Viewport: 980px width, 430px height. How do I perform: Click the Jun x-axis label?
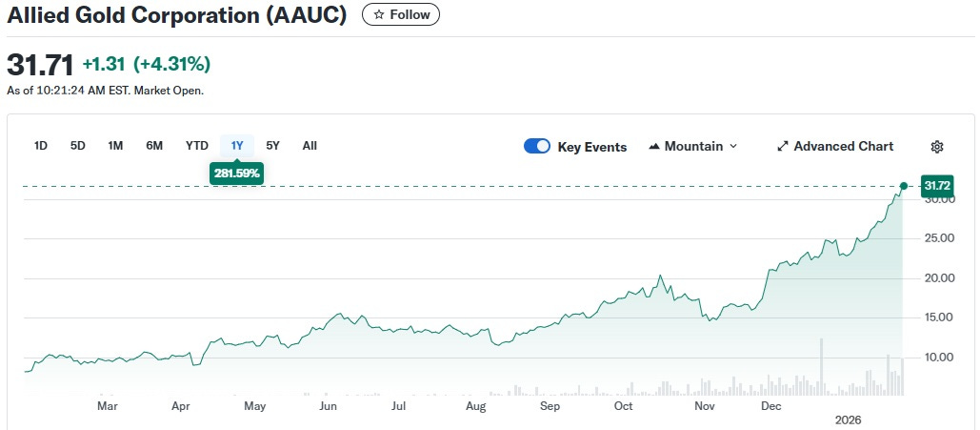[329, 406]
